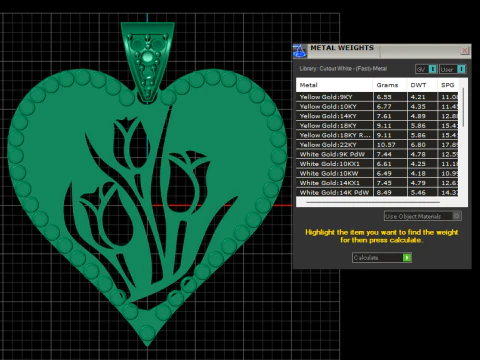
Task: Click the Metal Weights title bar
Action: point(383,50)
